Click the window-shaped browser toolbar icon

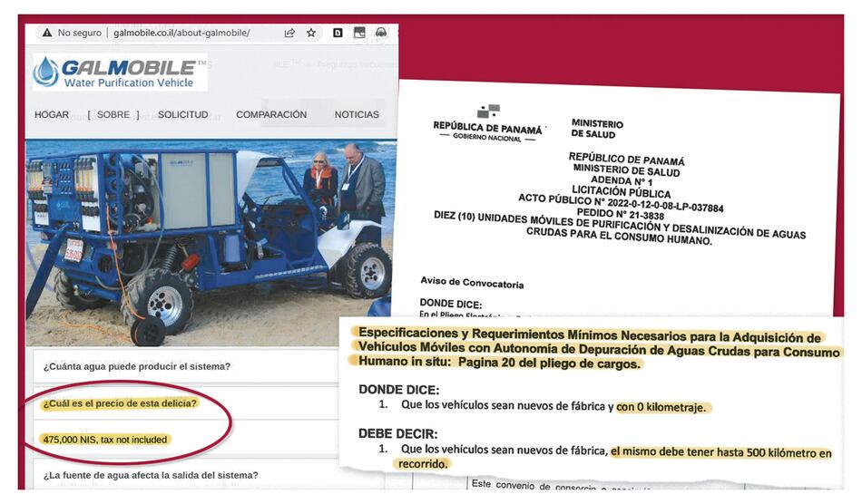click(x=359, y=33)
